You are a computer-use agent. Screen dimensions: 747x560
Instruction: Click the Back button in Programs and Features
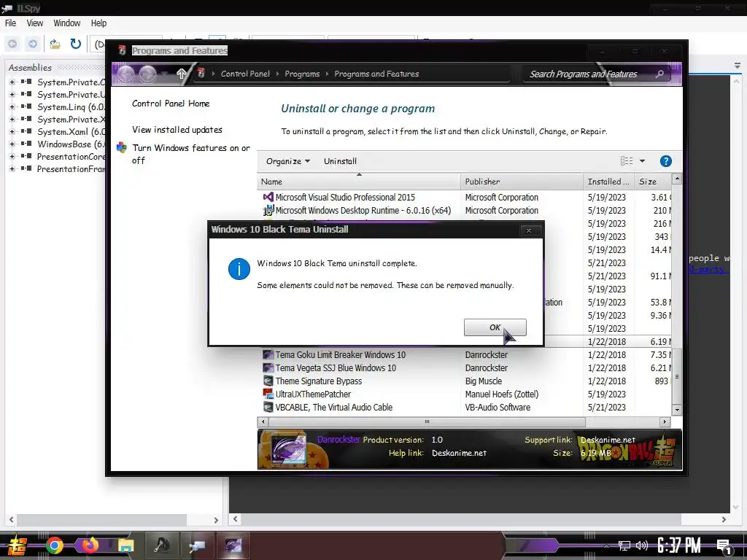126,74
